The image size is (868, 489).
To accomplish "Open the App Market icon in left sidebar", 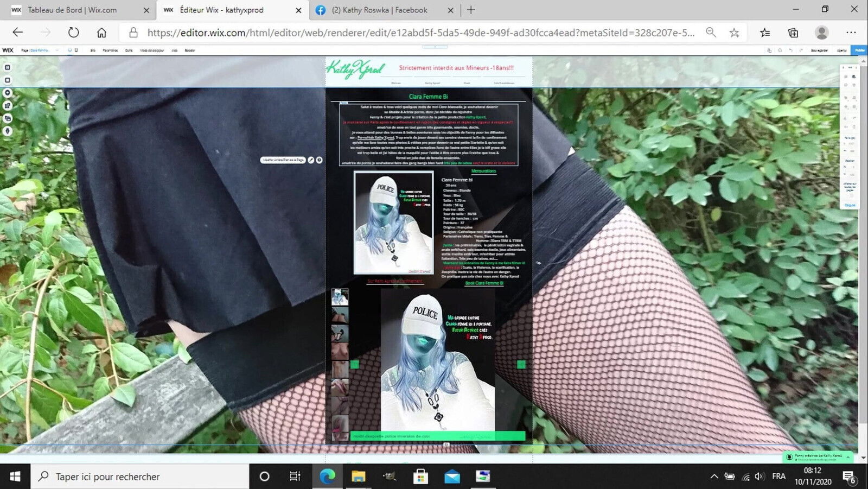I will pyautogui.click(x=8, y=106).
